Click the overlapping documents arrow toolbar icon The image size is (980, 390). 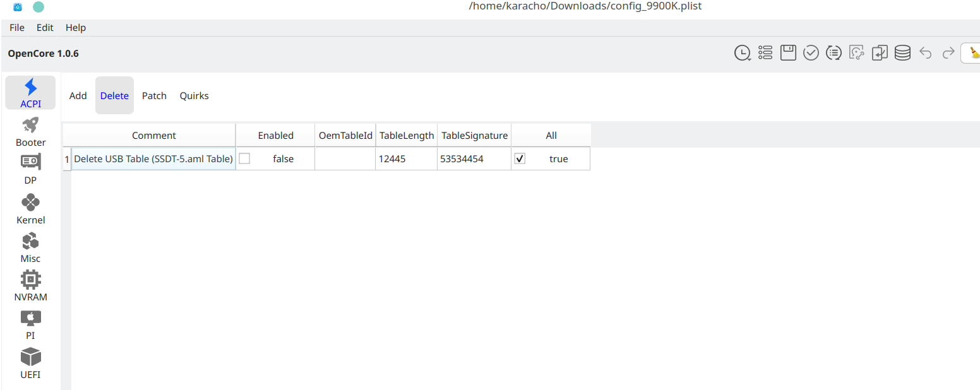[x=880, y=53]
